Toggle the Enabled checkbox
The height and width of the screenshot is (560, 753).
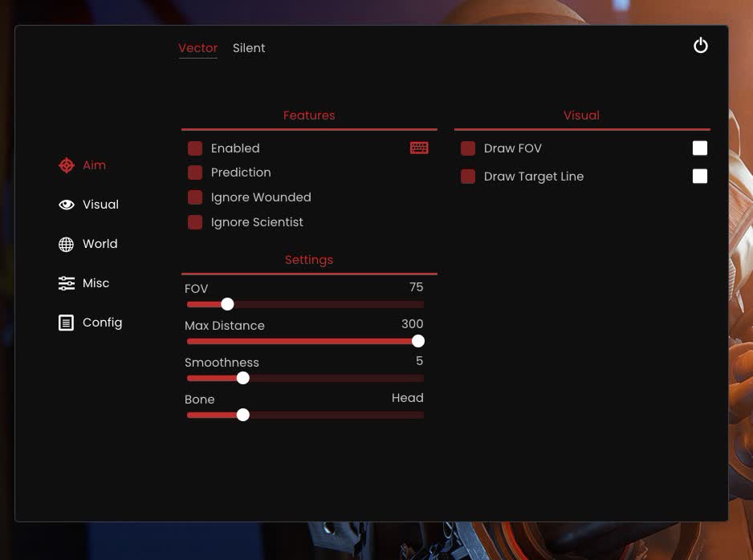point(195,148)
